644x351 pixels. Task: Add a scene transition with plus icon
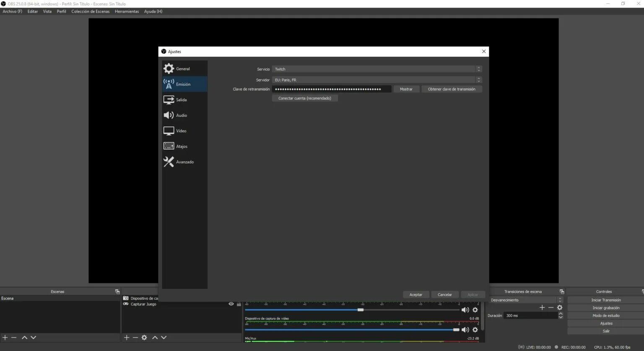click(x=542, y=308)
